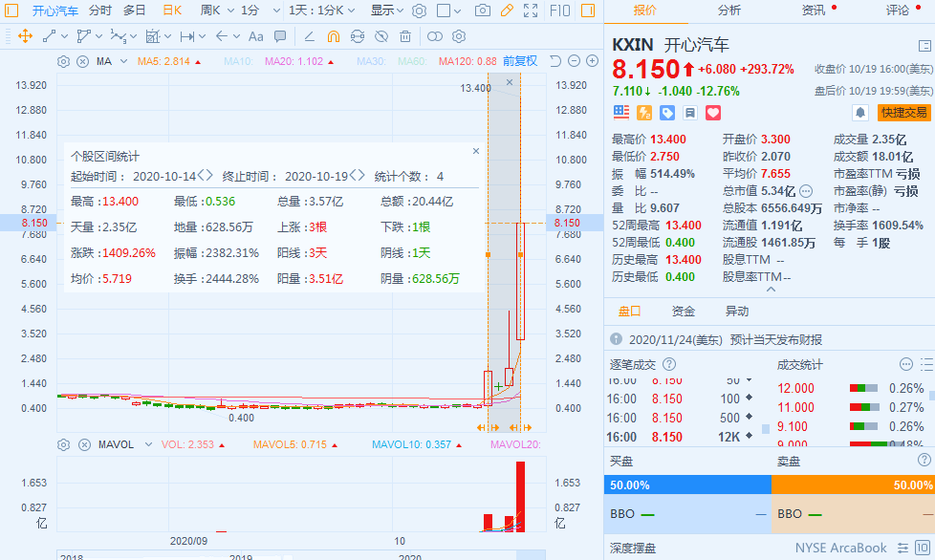The width and height of the screenshot is (935, 560).
Task: Click the pink heart favorite icon
Action: (x=712, y=113)
